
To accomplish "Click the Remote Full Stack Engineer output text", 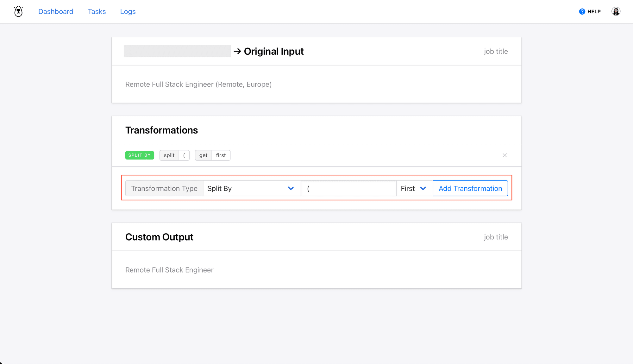I will (169, 270).
